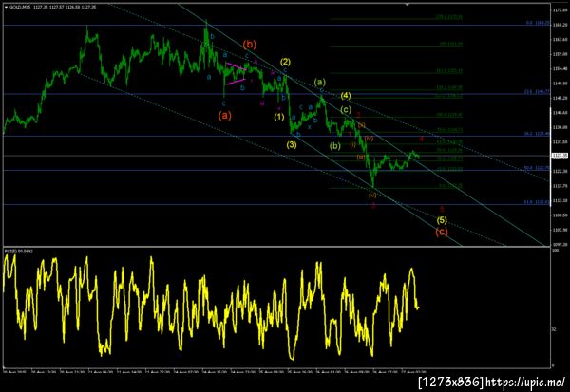Select the upper magenta triangle trendline
Image resolution: width=570 pixels, height=392 pixels.
tap(236, 66)
